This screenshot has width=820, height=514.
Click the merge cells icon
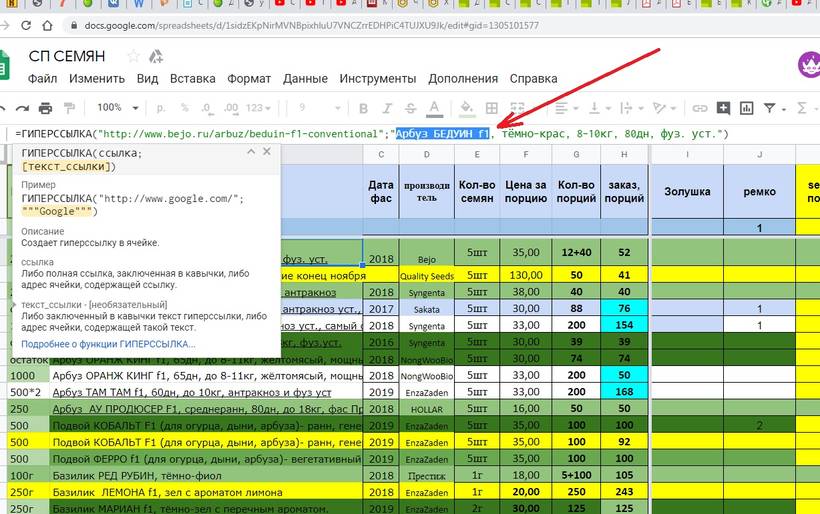click(x=517, y=108)
